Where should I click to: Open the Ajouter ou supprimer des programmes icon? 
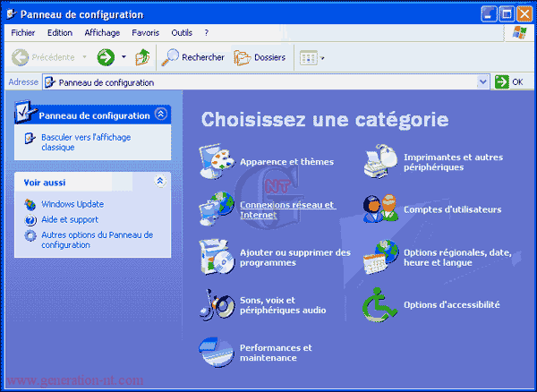(217, 257)
